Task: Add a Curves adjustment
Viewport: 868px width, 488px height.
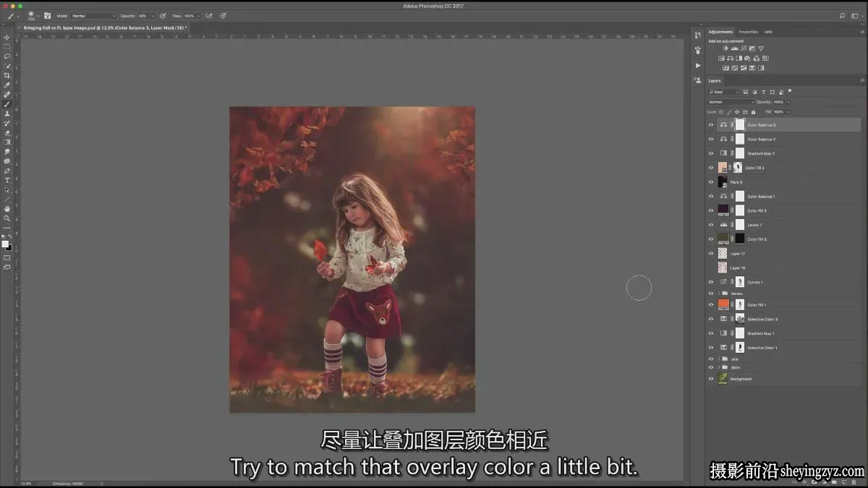Action: [744, 48]
